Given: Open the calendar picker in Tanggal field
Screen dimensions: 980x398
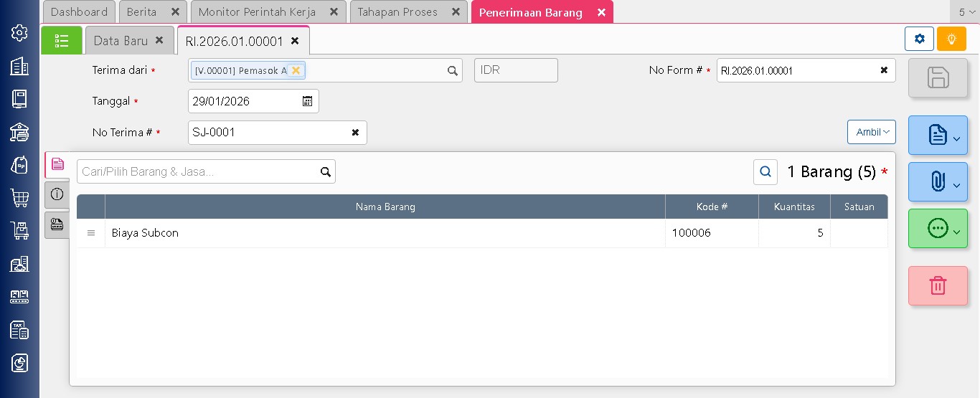Looking at the screenshot, I should click(307, 101).
